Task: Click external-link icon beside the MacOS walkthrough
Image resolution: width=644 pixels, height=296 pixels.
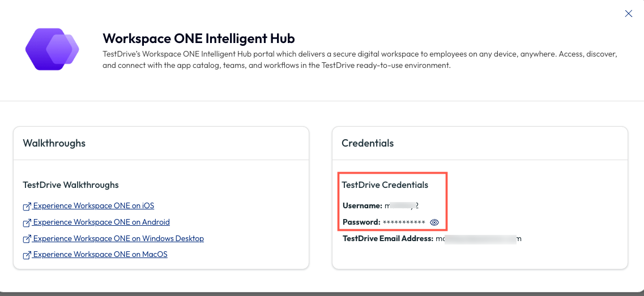Action: pos(27,255)
